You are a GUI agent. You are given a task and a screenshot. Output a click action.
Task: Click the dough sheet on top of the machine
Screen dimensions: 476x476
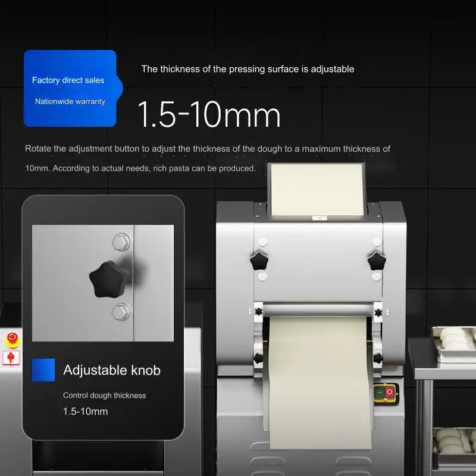[x=317, y=190]
